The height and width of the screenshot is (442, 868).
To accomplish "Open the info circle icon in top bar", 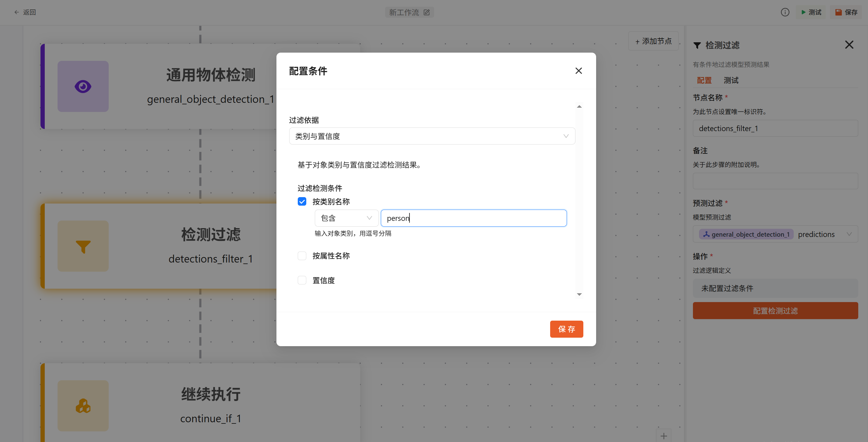I will [x=785, y=12].
